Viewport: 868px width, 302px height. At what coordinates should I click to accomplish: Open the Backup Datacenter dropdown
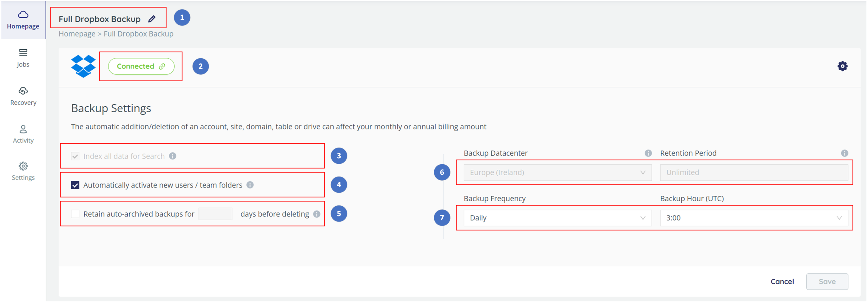tap(557, 173)
